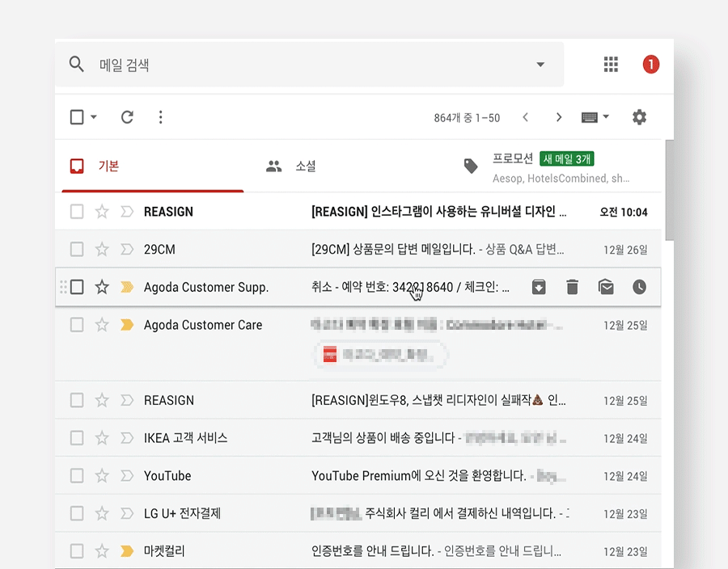Open the Google apps grid

pyautogui.click(x=611, y=65)
